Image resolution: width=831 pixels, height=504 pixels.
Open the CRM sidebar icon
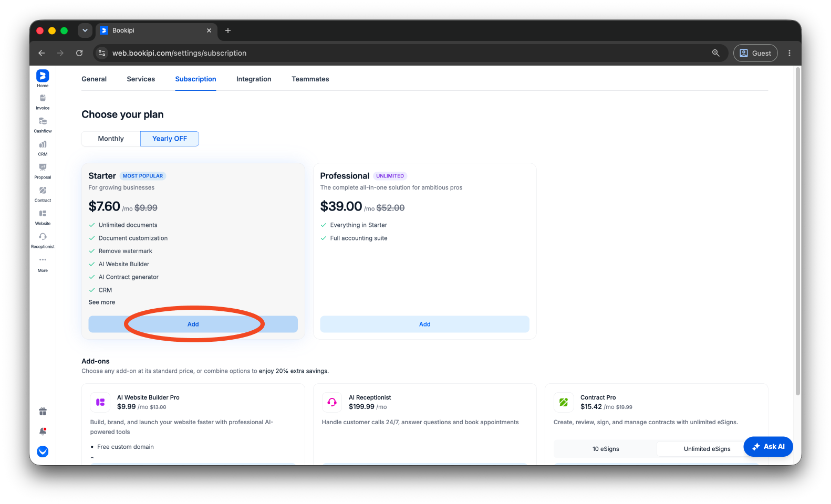pos(43,148)
